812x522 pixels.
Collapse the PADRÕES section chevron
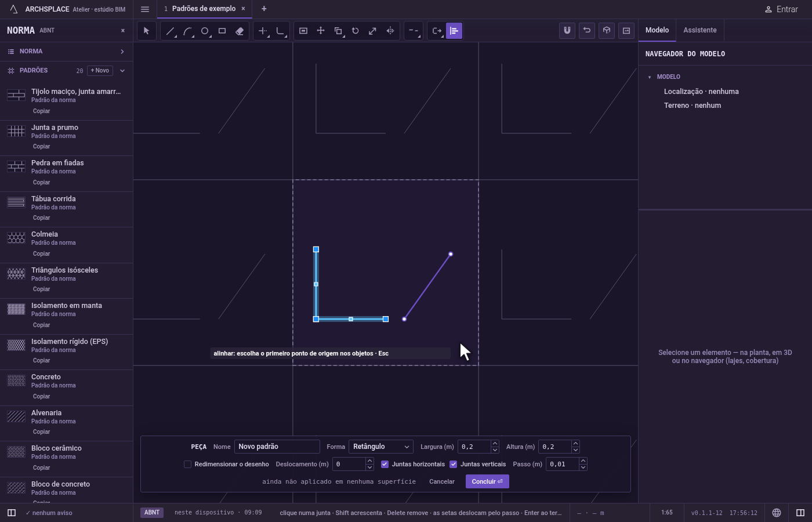coord(122,71)
